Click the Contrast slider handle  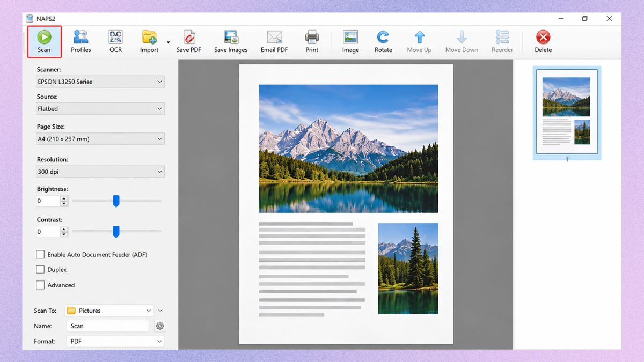116,232
